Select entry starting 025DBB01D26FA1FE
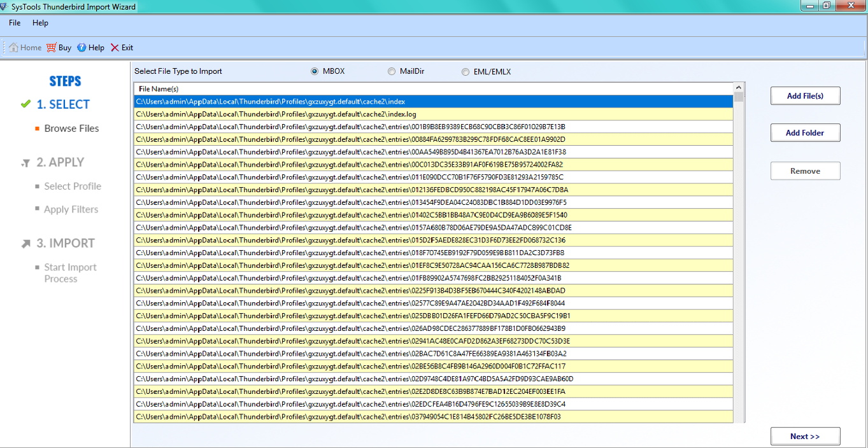The width and height of the screenshot is (868, 448). (433, 316)
